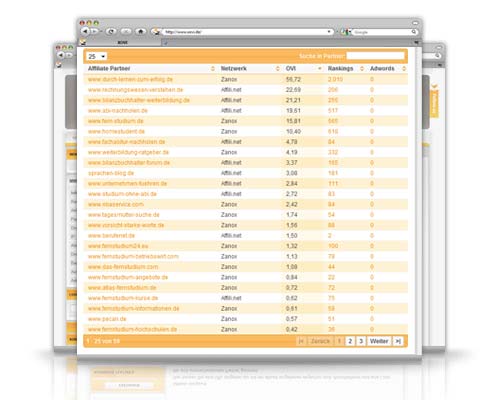The image size is (500, 400).
Task: Click the Google search engine icon
Action: [345, 32]
